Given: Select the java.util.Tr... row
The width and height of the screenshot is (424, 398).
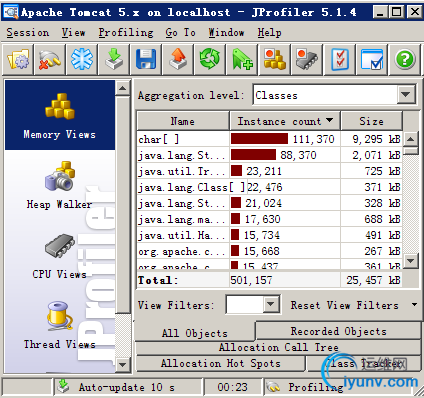Looking at the screenshot, I should [269, 171].
